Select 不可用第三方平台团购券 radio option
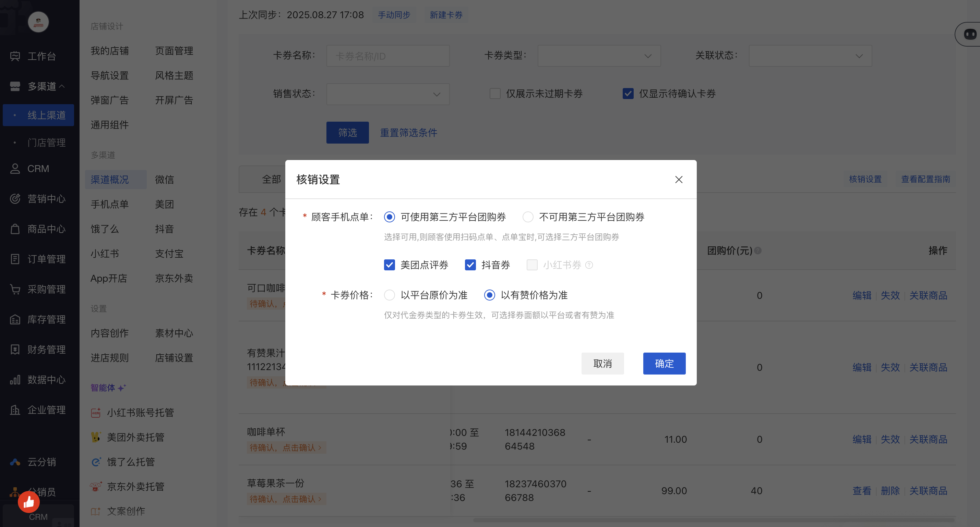The width and height of the screenshot is (980, 527). [528, 217]
